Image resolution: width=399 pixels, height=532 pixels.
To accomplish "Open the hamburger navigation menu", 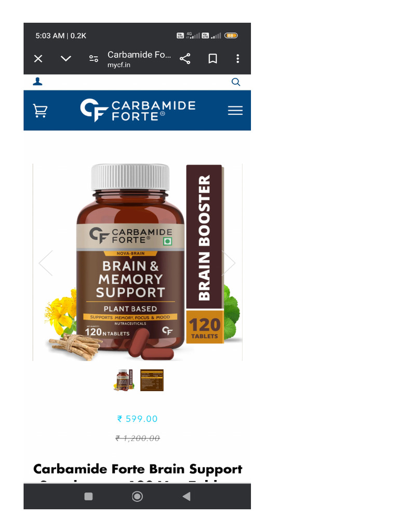I will click(x=235, y=111).
